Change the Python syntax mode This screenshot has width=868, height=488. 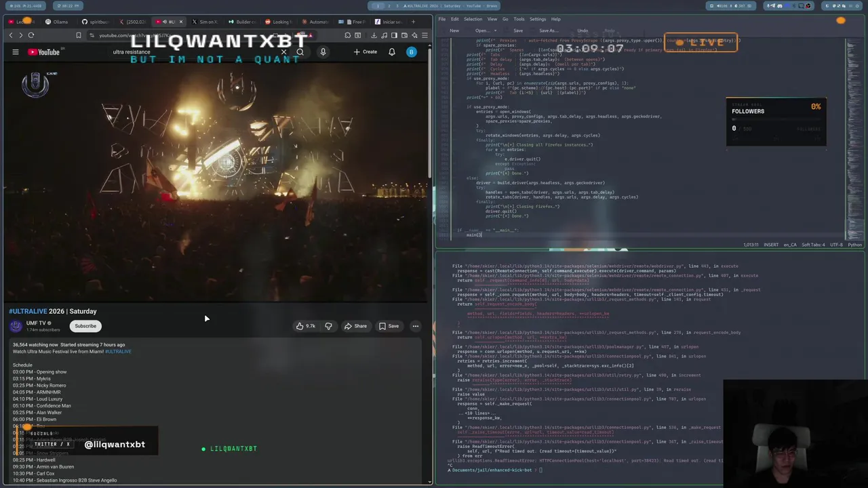pyautogui.click(x=854, y=245)
